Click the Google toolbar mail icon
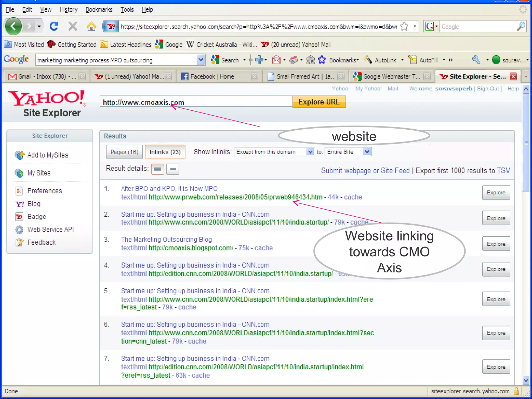 (276, 60)
